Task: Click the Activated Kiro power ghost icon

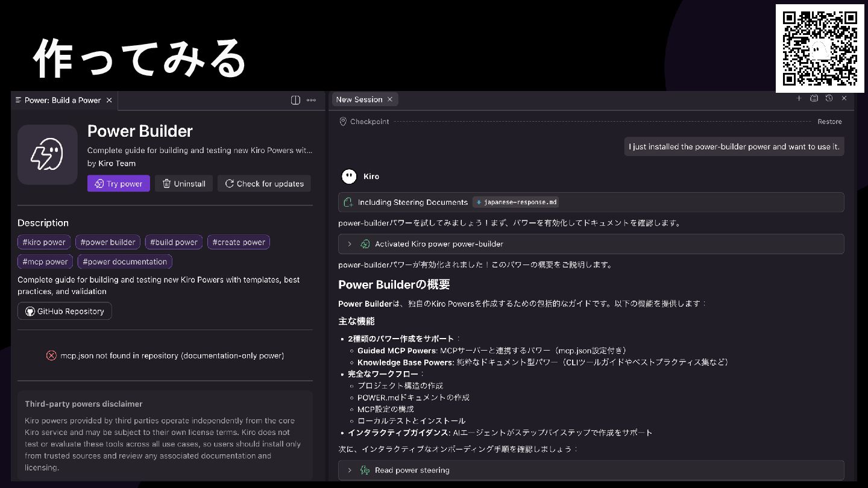Action: 365,244
